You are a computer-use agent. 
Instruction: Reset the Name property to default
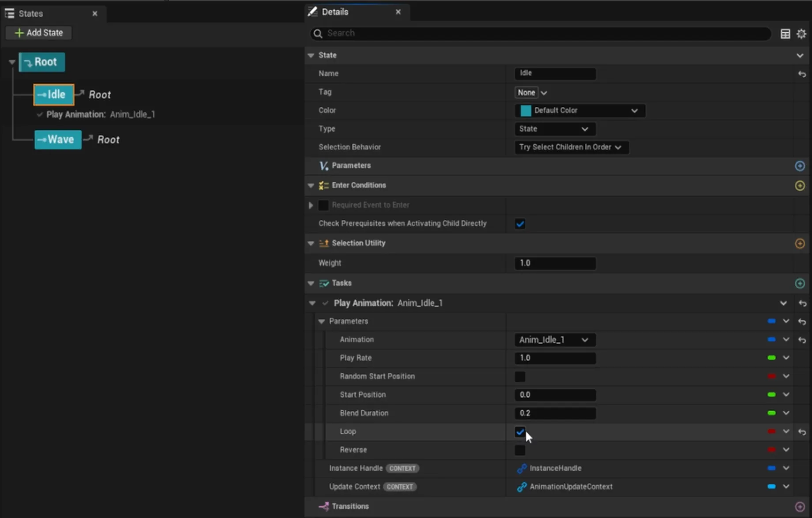pyautogui.click(x=802, y=74)
